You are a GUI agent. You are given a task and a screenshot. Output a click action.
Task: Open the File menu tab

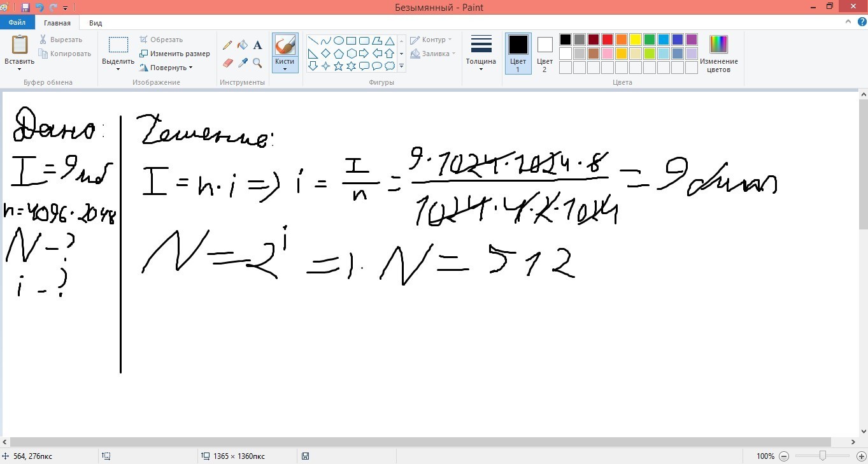click(17, 23)
